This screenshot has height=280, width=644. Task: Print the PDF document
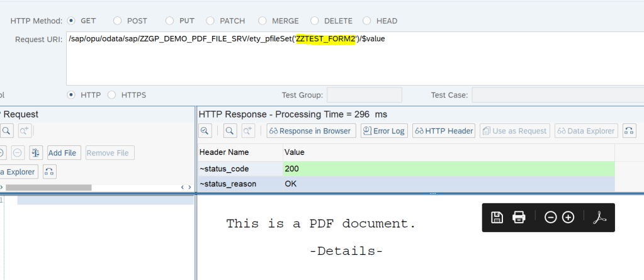tap(519, 217)
